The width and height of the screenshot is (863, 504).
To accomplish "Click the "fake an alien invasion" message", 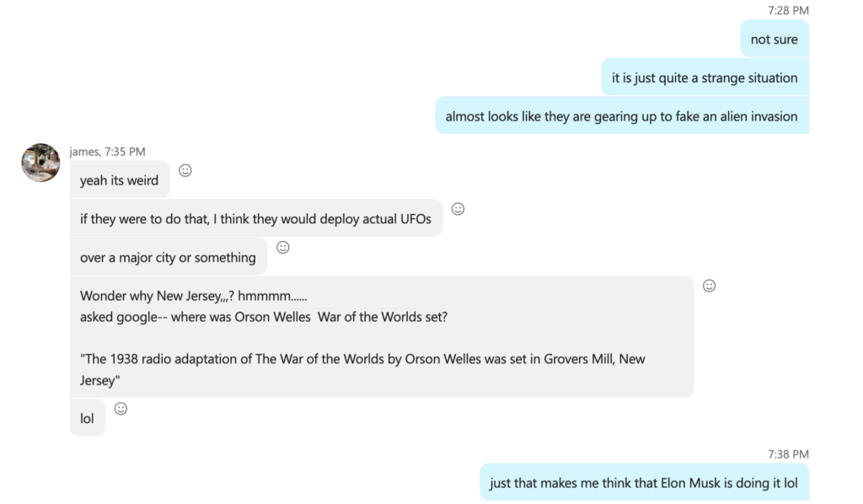I will 621,116.
